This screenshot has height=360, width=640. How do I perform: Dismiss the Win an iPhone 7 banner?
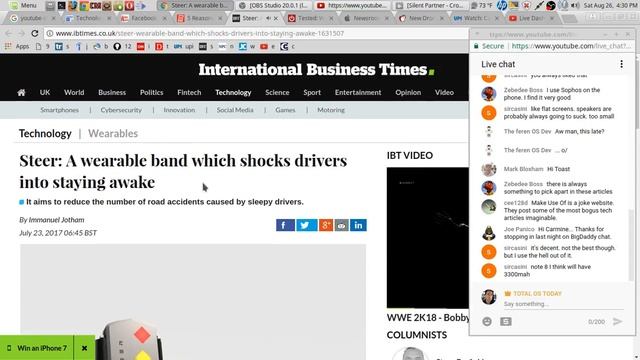click(x=84, y=348)
